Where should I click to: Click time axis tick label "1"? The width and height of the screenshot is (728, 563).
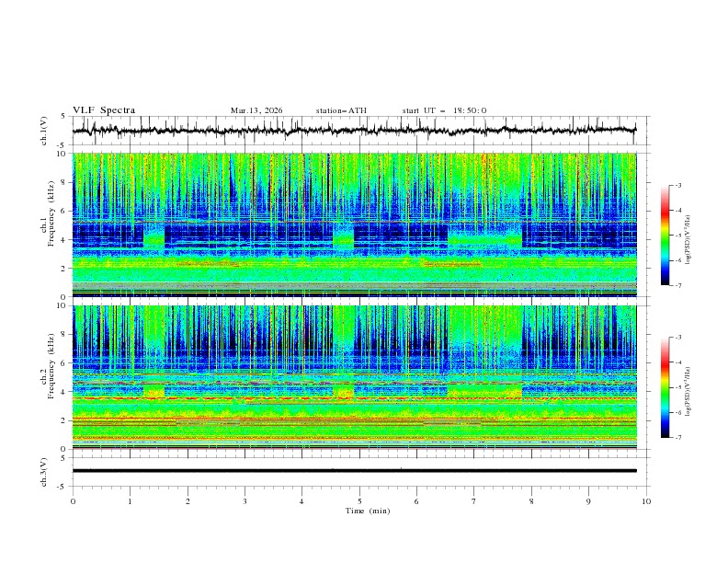[x=130, y=501]
